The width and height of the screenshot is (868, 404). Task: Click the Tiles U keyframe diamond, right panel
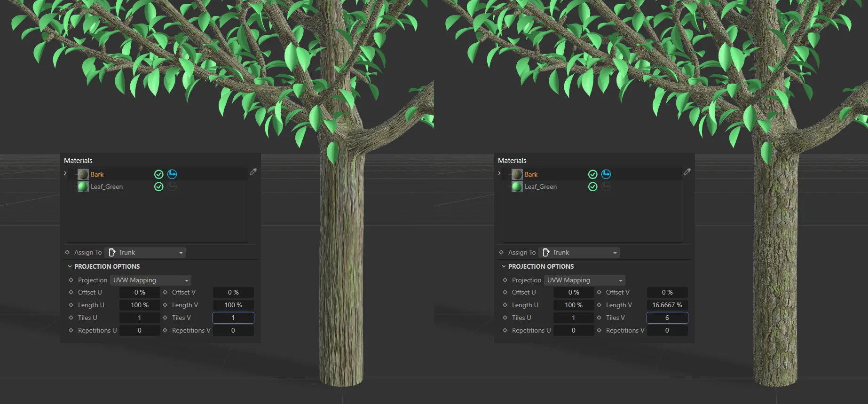click(505, 318)
